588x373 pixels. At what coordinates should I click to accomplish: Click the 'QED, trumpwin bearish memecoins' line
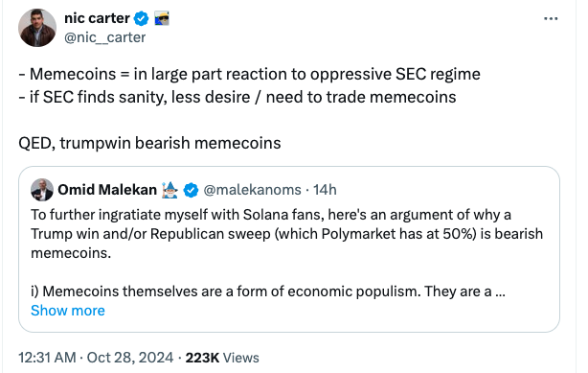pyautogui.click(x=149, y=143)
